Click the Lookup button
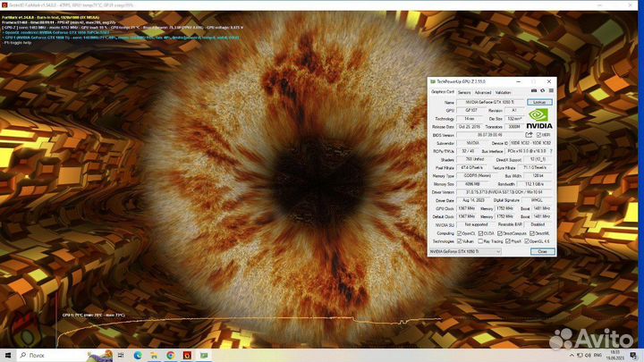Screen dimensions: 644x362 coord(539,103)
